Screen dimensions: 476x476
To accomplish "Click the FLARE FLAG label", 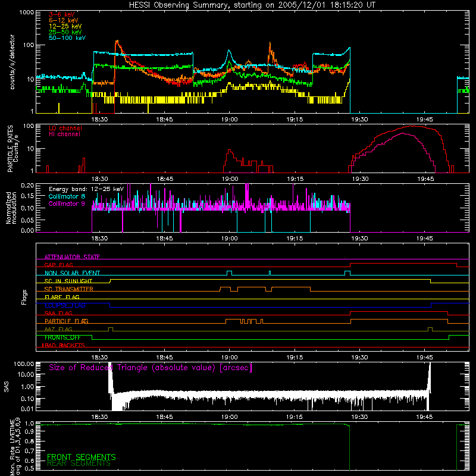I will pyautogui.click(x=62, y=297).
